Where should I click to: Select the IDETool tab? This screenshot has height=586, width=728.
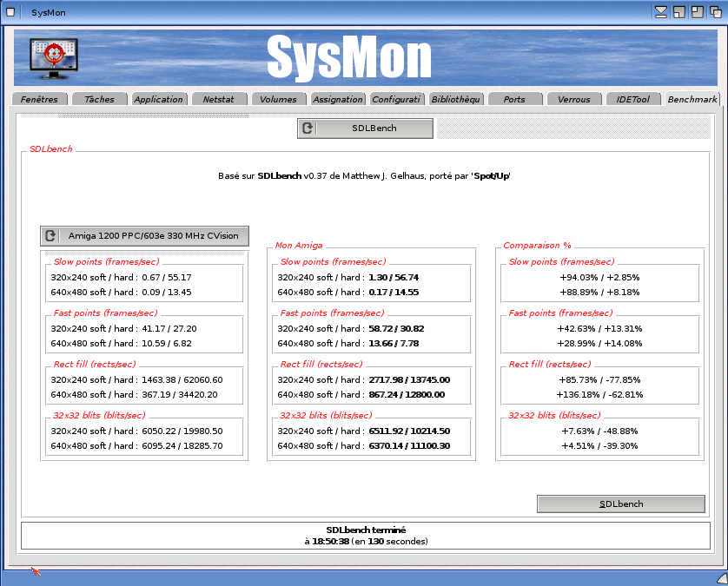(x=633, y=99)
